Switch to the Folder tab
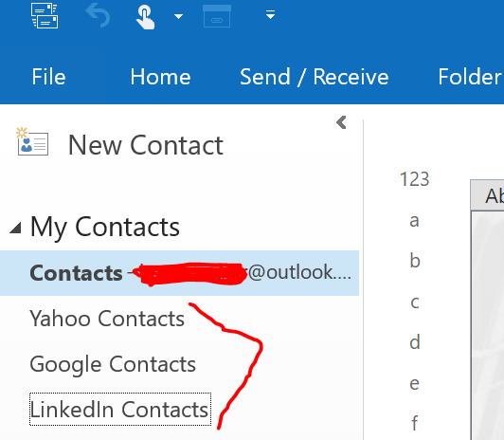Screen dimensions: 504x440 pos(470,77)
